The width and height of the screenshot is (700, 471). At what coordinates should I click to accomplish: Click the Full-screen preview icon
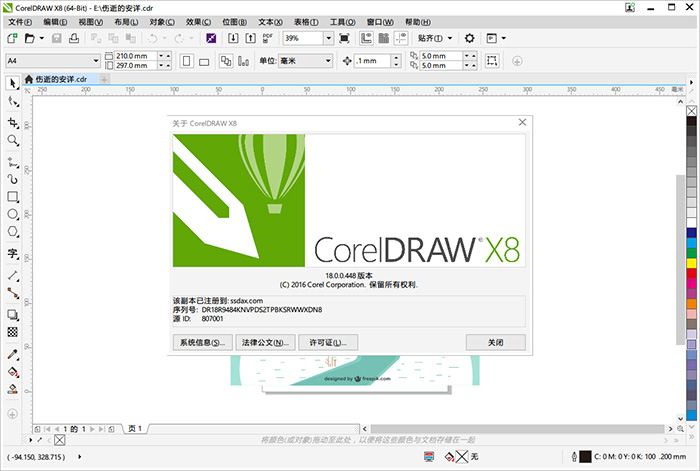(344, 38)
